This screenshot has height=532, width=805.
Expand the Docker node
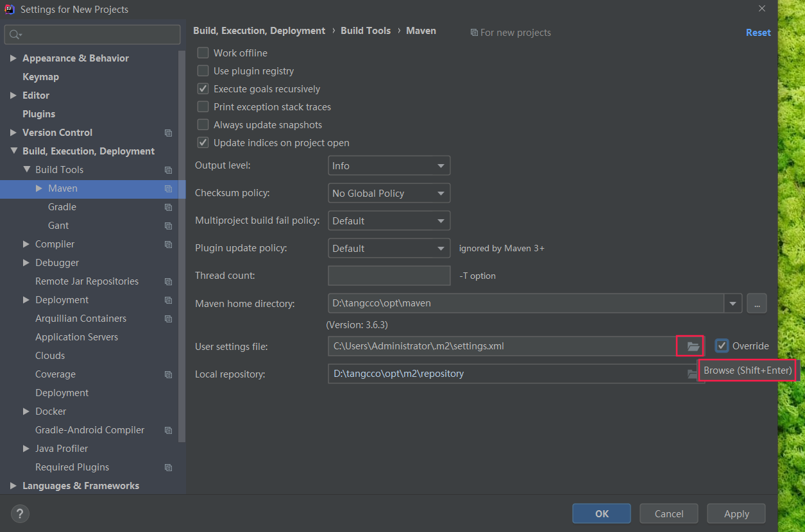point(26,411)
